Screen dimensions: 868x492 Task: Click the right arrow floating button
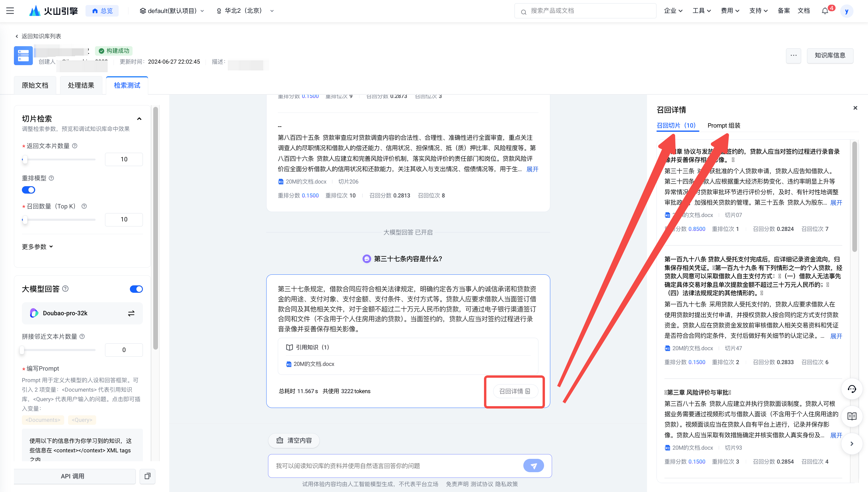[851, 444]
